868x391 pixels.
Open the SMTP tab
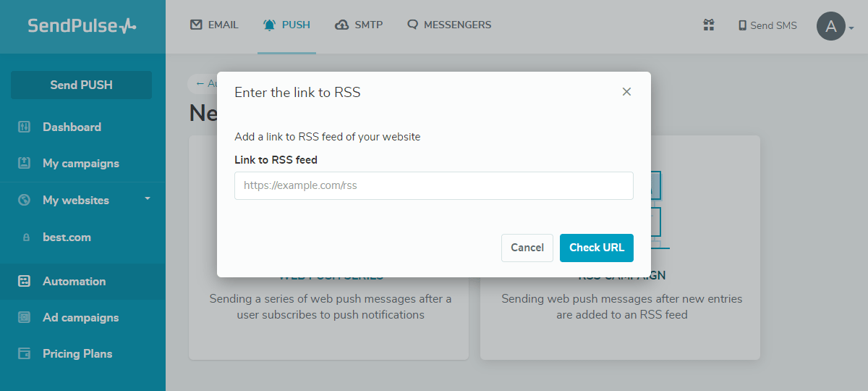[359, 25]
